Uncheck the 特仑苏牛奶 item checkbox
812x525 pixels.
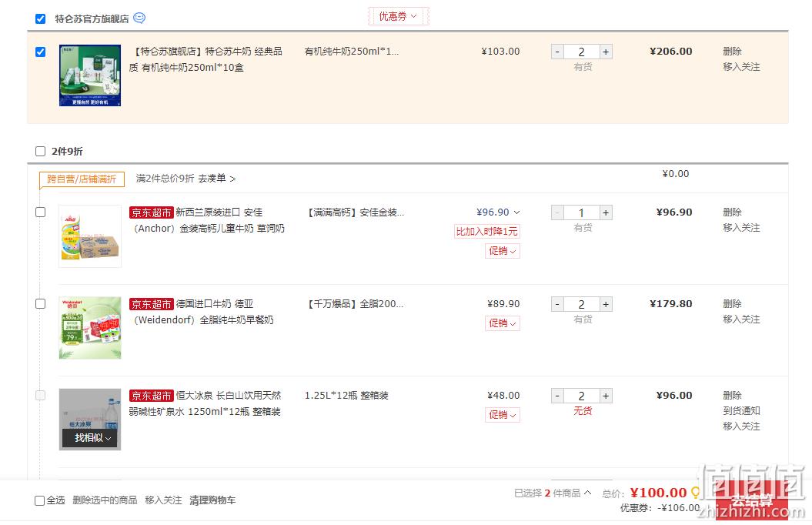coord(40,52)
